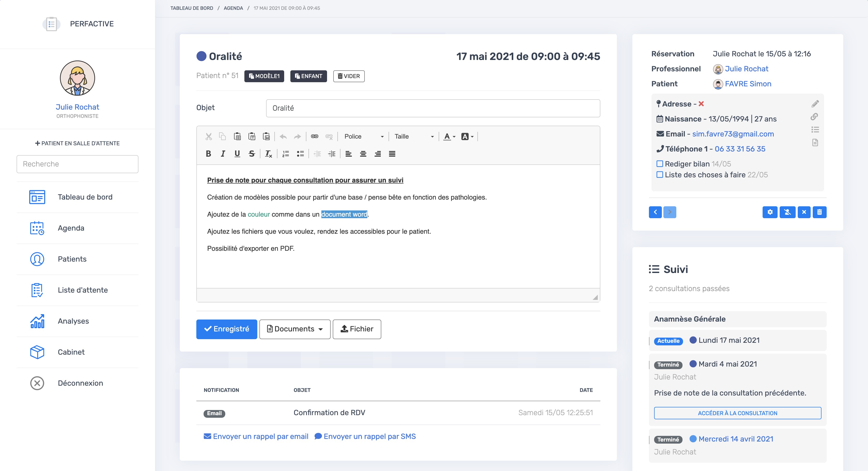This screenshot has width=868, height=471.
Task: Click the Bold formatting icon
Action: coord(208,154)
